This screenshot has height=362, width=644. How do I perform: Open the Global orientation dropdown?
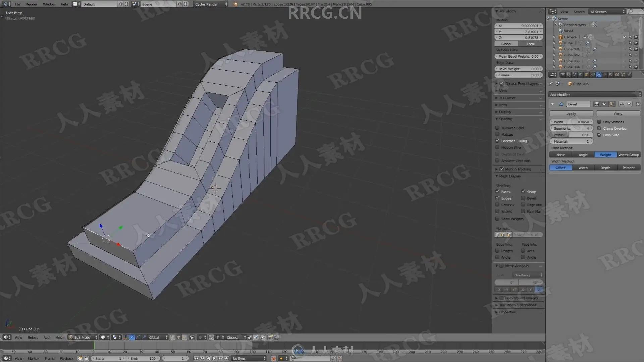click(158, 337)
